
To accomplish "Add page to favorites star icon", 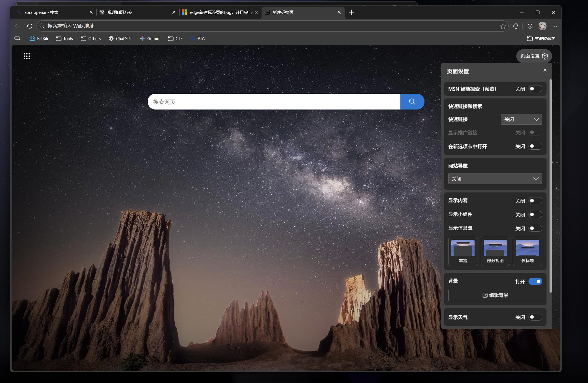I will (x=503, y=26).
